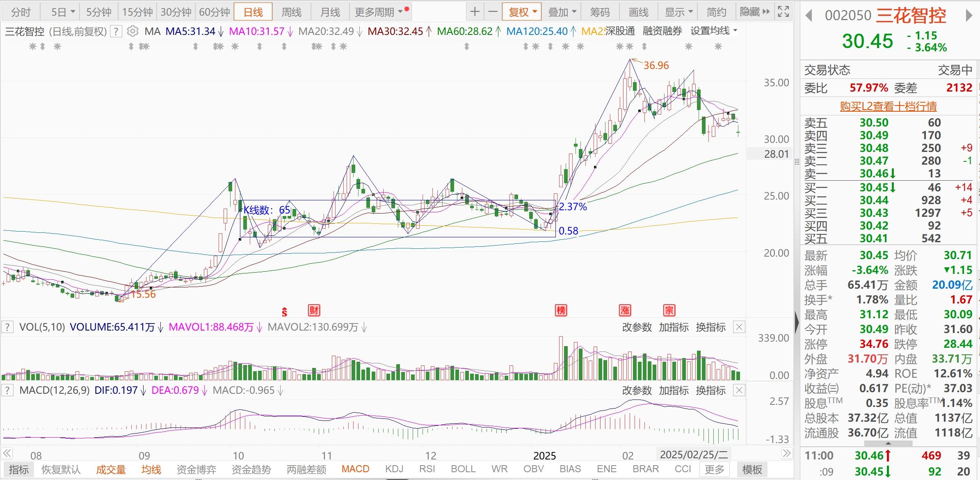The width and height of the screenshot is (980, 480).
Task: Click 深股通 tag
Action: point(620,31)
